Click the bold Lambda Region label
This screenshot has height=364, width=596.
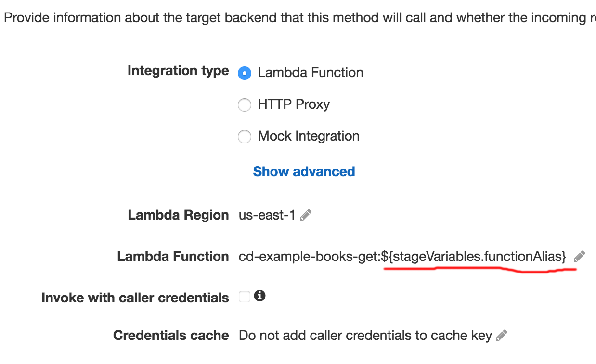click(178, 215)
